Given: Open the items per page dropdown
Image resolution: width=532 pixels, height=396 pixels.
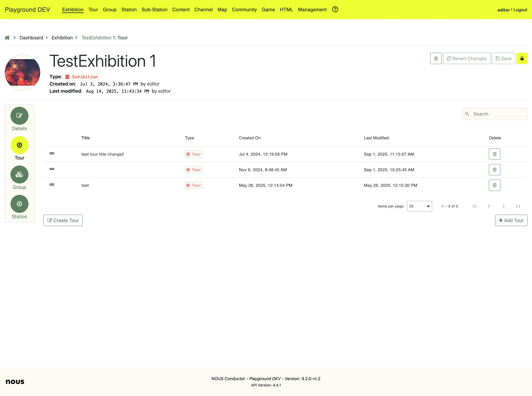Looking at the screenshot, I should [x=419, y=206].
